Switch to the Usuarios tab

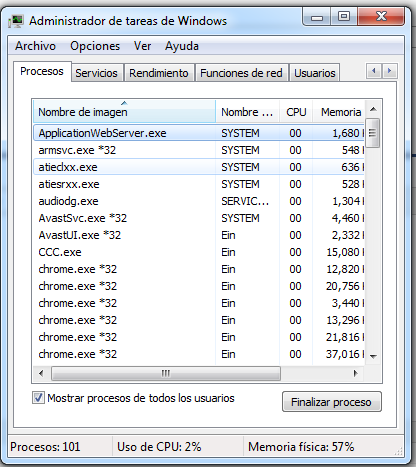point(314,73)
